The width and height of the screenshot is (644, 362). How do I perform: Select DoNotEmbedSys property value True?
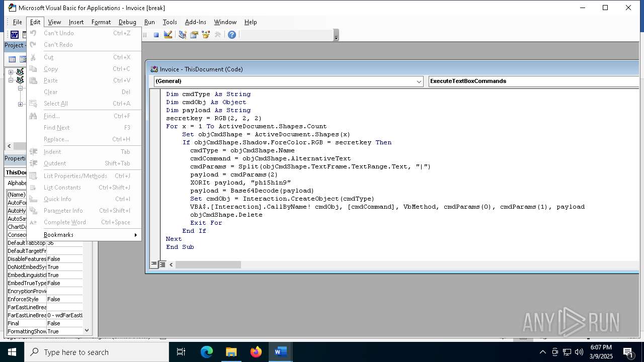pos(64,267)
